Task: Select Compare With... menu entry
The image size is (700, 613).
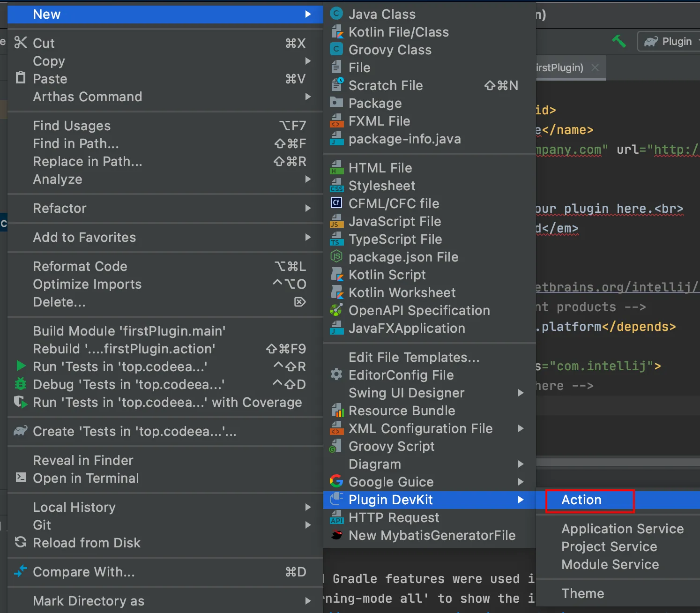Action: (165, 572)
